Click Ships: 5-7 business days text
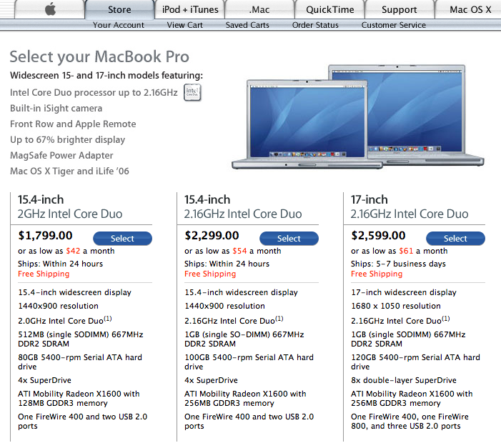This screenshot has height=448, width=501. [x=398, y=264]
